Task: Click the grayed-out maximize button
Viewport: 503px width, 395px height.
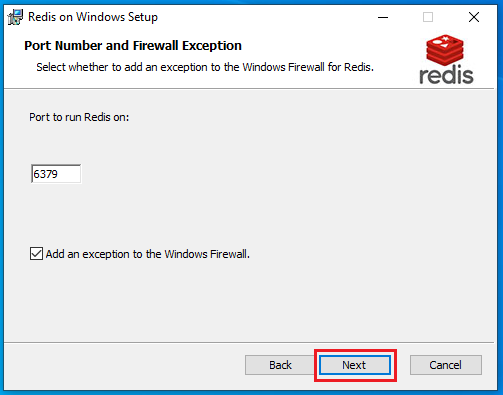Action: (x=428, y=17)
